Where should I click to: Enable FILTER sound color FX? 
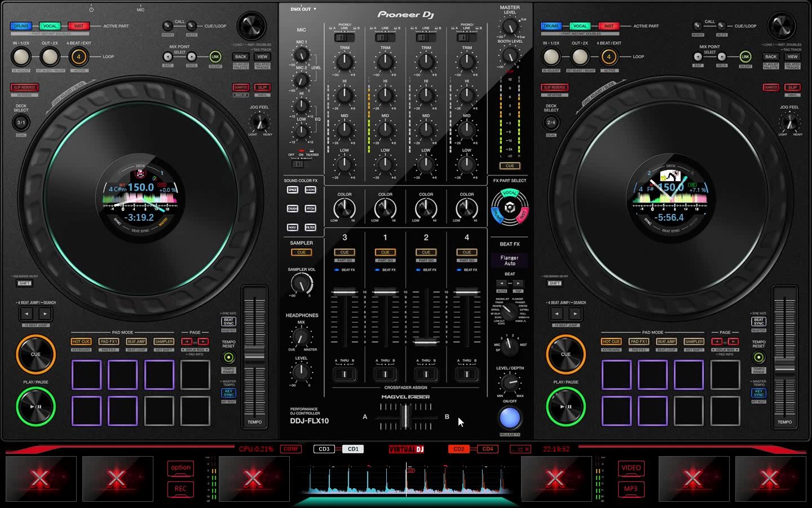click(x=310, y=227)
